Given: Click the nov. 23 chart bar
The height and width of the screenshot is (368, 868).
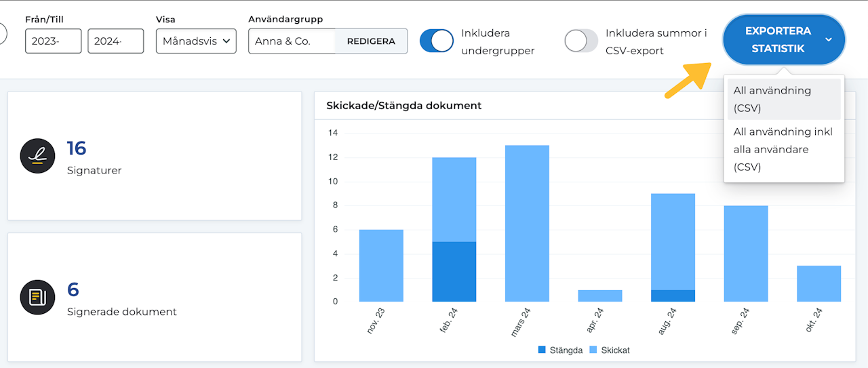Looking at the screenshot, I should click(381, 266).
